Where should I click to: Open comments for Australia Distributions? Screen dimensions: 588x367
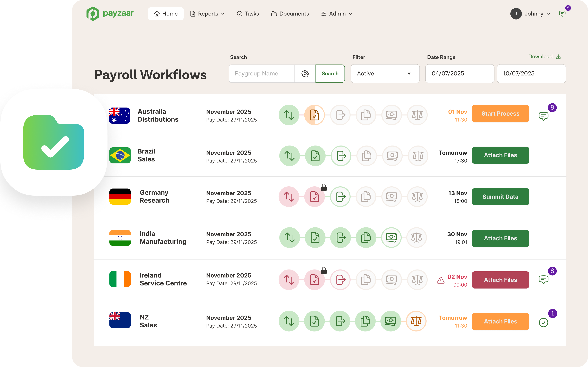pos(543,116)
